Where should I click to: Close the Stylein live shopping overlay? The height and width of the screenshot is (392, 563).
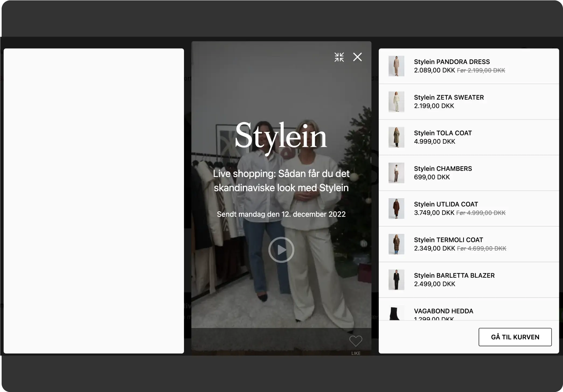point(357,57)
